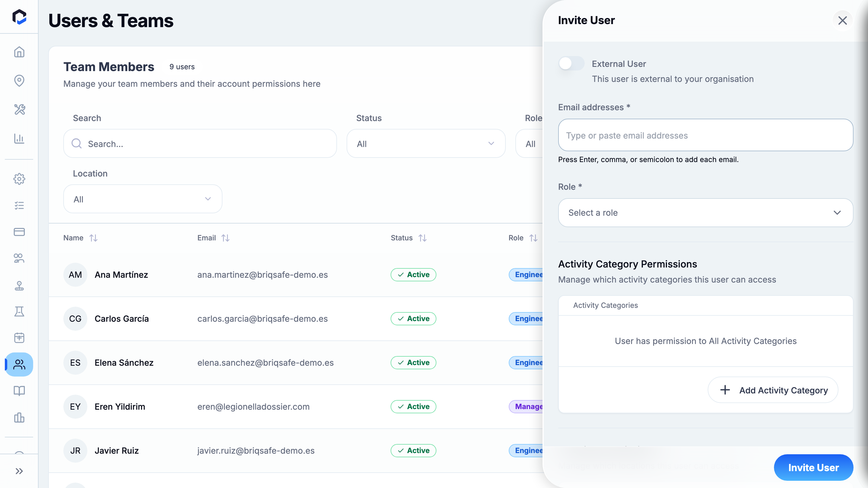This screenshot has height=488, width=868.
Task: Focus the email addresses input field
Action: click(706, 135)
